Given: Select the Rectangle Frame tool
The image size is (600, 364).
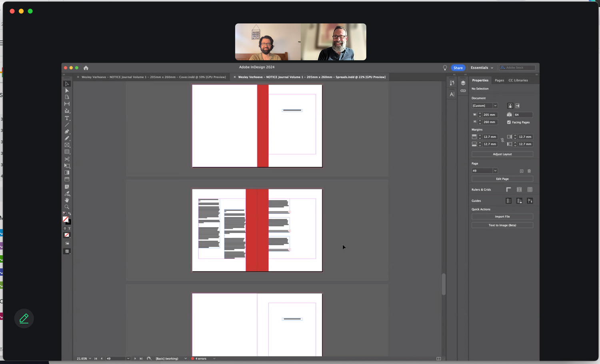Looking at the screenshot, I should coord(67,145).
